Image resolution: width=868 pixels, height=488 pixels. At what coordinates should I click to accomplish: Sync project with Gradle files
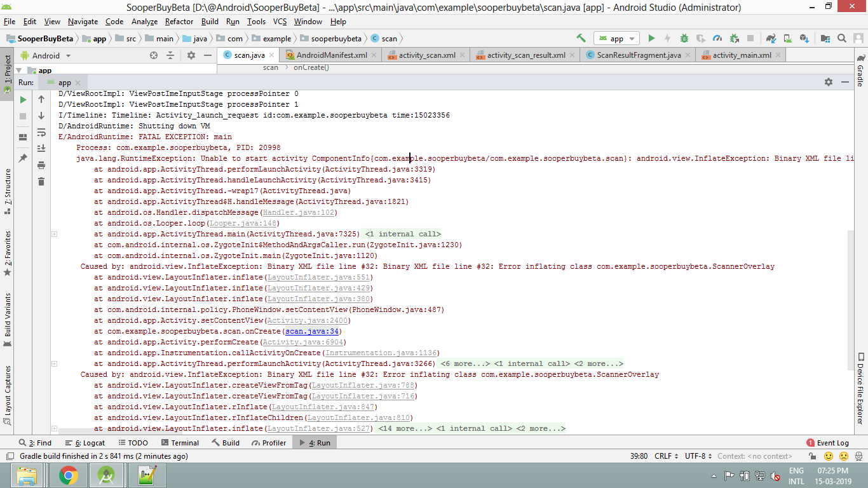tap(771, 38)
